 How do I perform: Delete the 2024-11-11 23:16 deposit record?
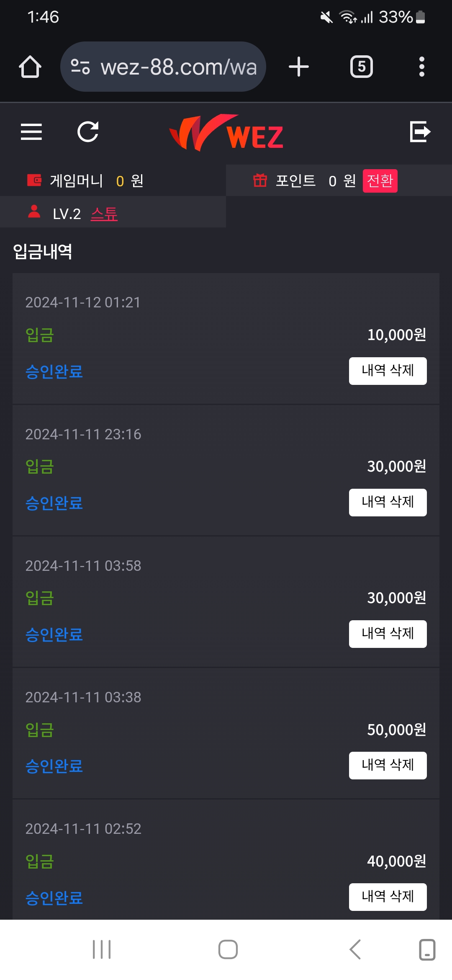388,502
